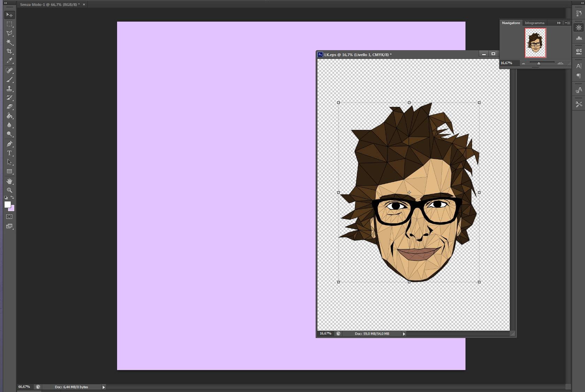
Task: Select the Rectangular Marquee tool
Action: (9, 24)
